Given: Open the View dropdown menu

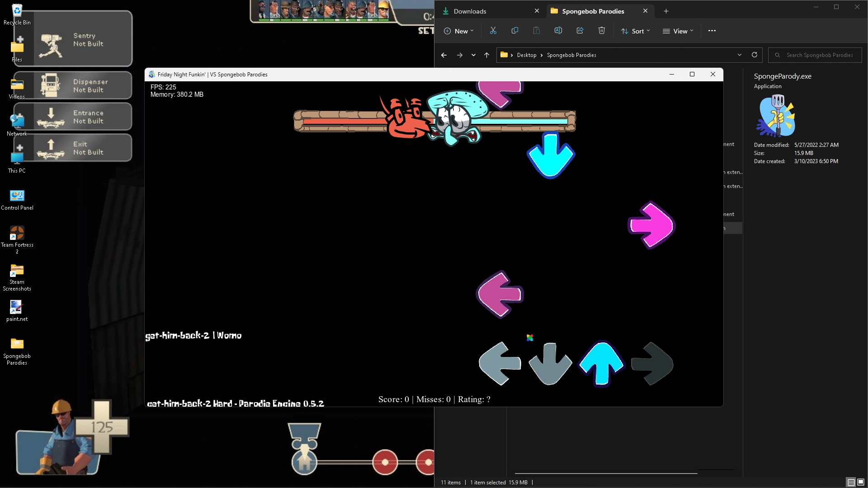Looking at the screenshot, I should [677, 31].
